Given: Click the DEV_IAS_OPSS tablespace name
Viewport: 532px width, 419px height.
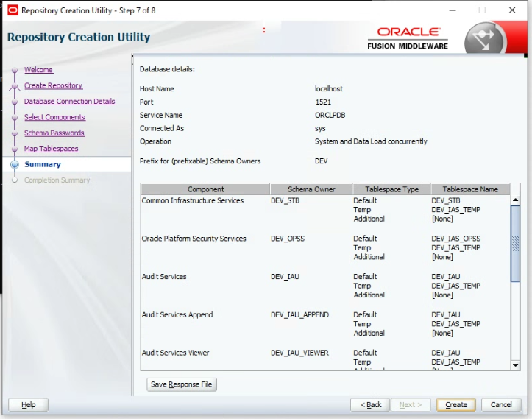Looking at the screenshot, I should [x=456, y=239].
